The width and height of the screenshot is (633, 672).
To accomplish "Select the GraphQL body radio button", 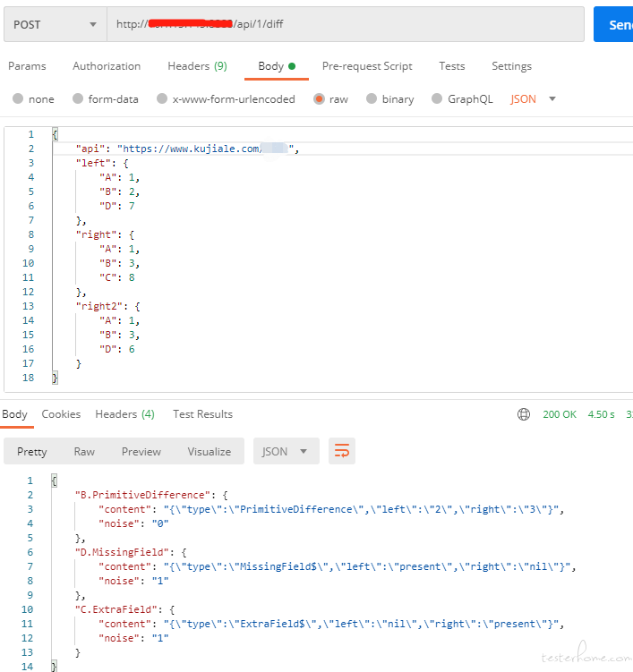I will [437, 98].
